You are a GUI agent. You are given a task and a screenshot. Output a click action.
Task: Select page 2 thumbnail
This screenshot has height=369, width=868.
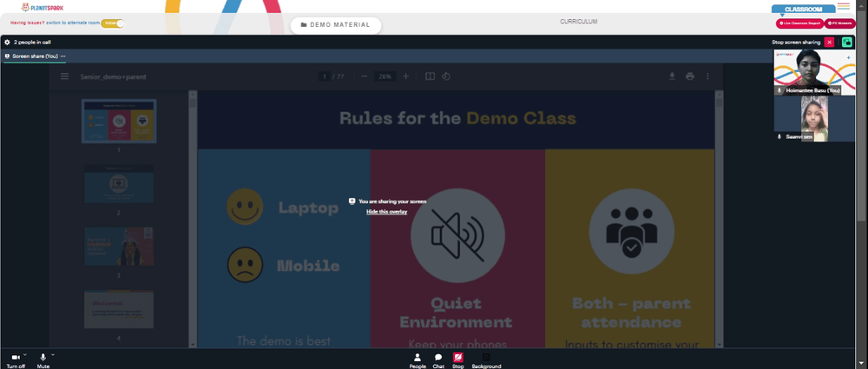(119, 184)
